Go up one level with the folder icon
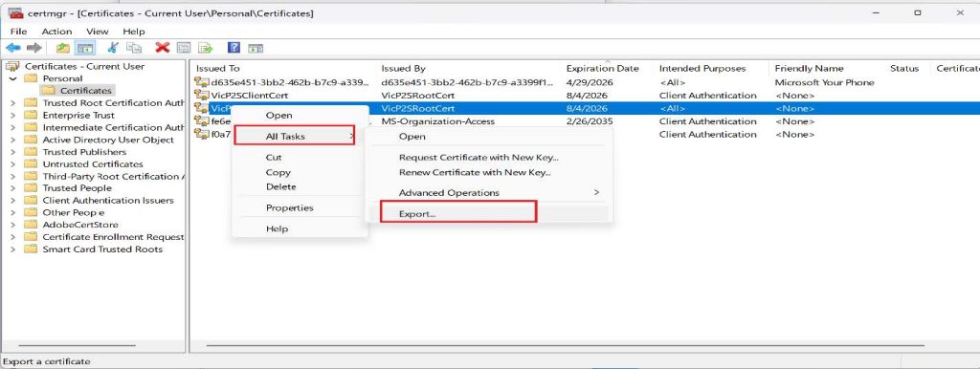 [x=62, y=48]
